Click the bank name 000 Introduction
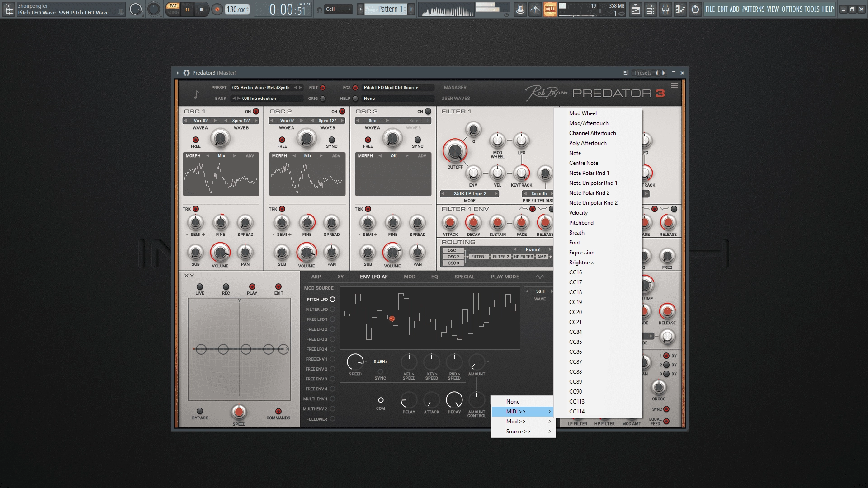The image size is (868, 488). point(259,99)
